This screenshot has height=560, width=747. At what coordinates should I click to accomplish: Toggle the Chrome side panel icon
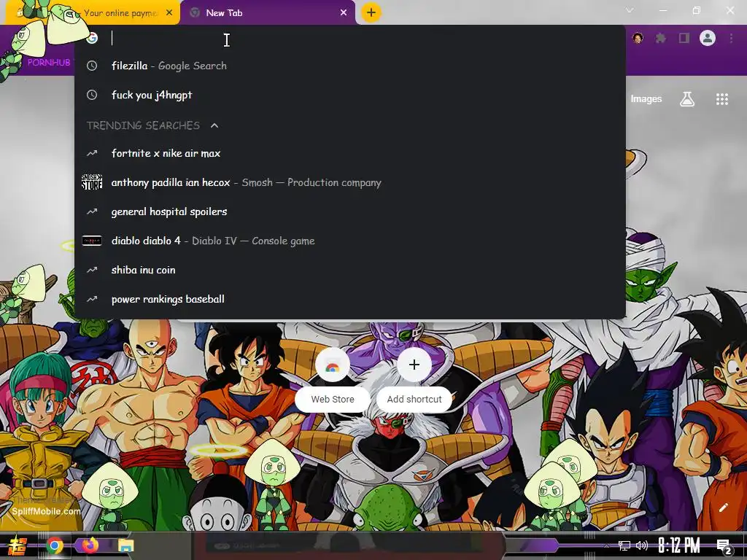click(x=684, y=38)
